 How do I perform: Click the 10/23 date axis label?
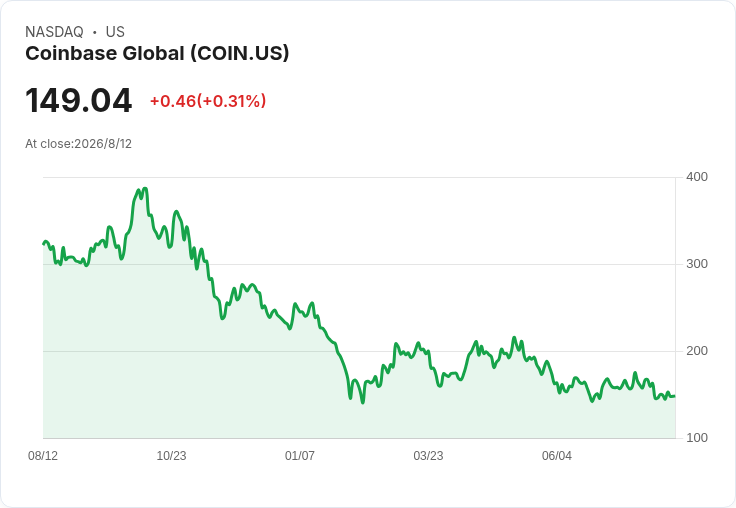tap(171, 456)
